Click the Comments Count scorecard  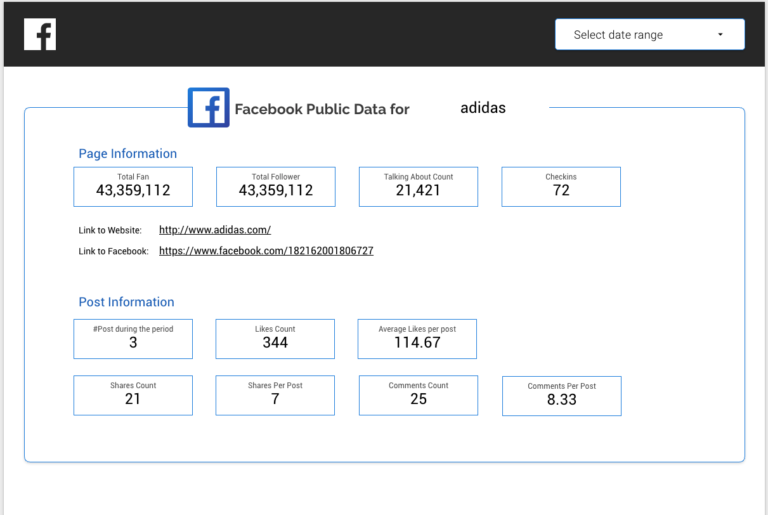418,395
